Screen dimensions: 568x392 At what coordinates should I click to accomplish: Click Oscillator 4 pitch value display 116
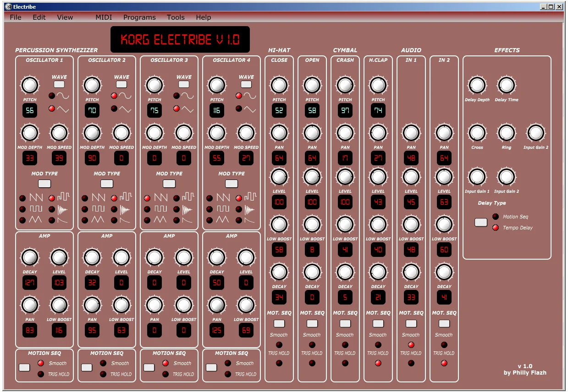[217, 110]
